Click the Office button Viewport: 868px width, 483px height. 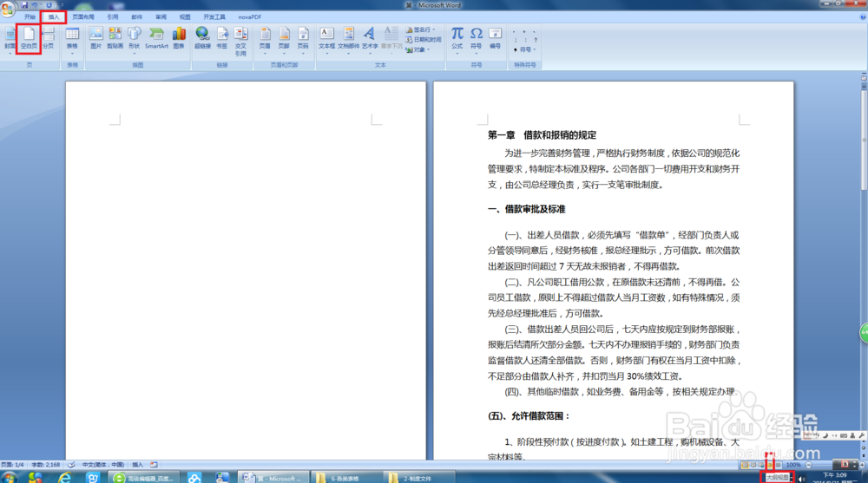(x=7, y=8)
